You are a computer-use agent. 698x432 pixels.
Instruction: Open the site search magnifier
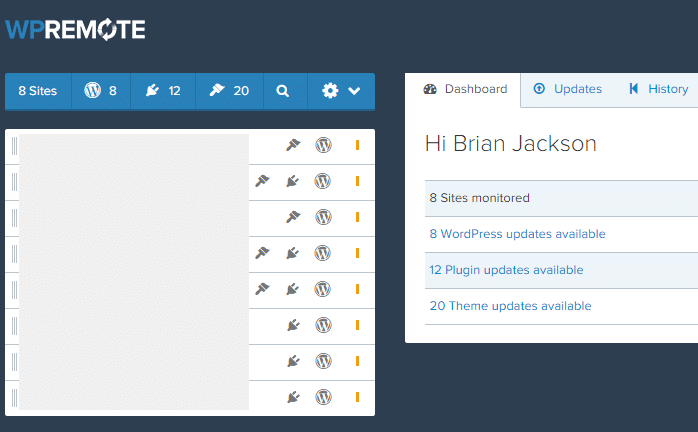point(283,91)
